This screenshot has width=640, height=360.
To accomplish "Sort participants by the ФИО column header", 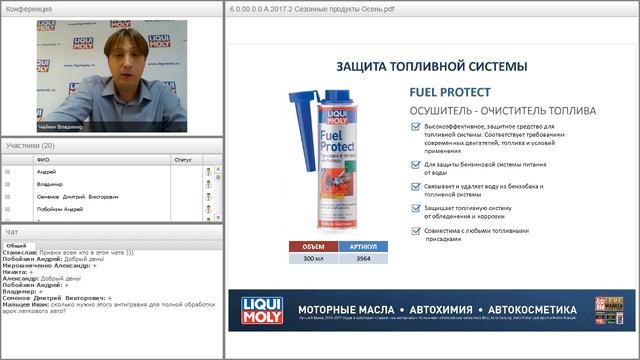I will coord(102,160).
